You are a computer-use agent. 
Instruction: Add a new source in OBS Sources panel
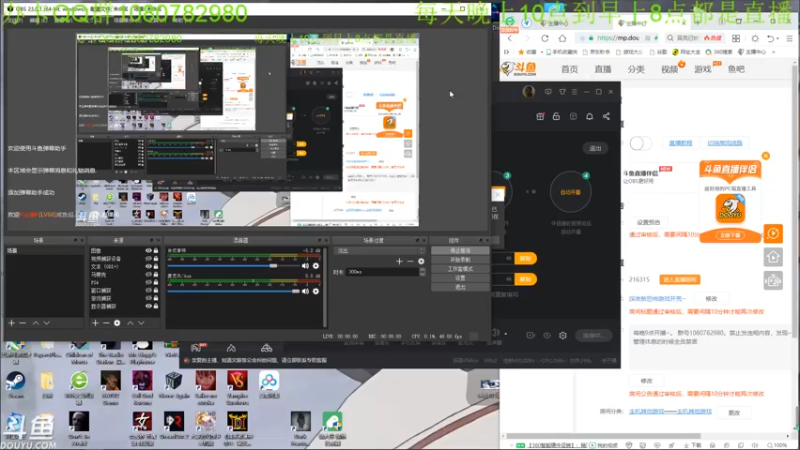pyautogui.click(x=95, y=323)
